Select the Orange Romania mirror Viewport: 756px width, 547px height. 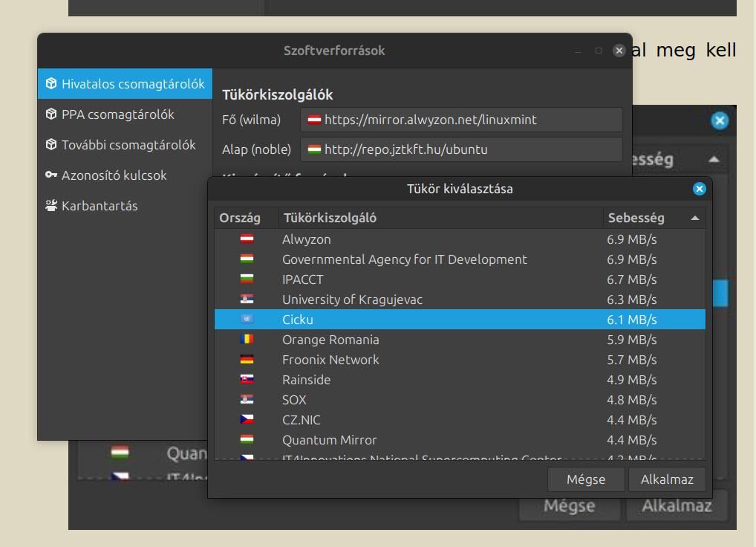[460, 340]
